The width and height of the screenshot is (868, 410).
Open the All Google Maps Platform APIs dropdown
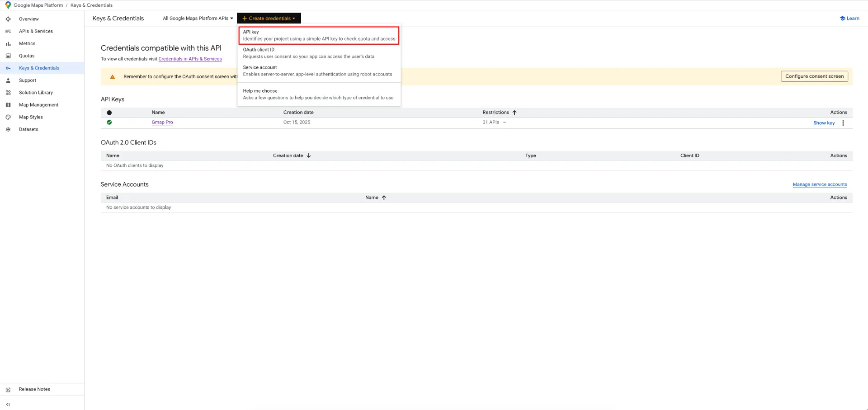tap(198, 19)
